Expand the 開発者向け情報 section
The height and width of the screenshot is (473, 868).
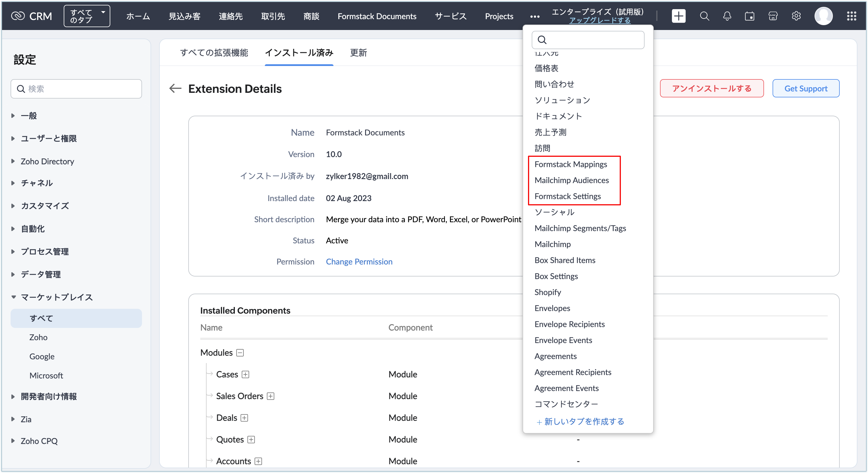[13, 396]
